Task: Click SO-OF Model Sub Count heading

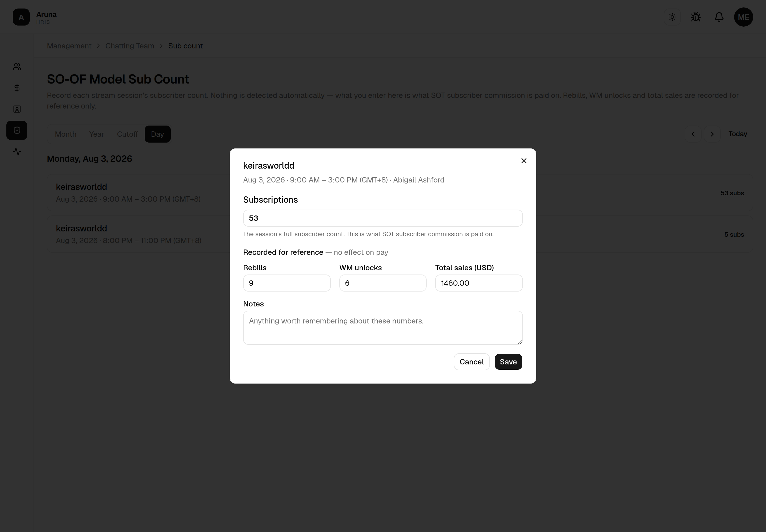Action: 118,79
